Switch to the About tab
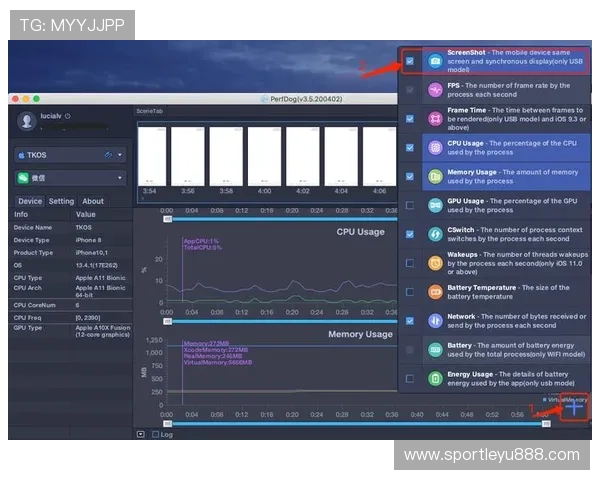This screenshot has height=480, width=600. [x=93, y=201]
